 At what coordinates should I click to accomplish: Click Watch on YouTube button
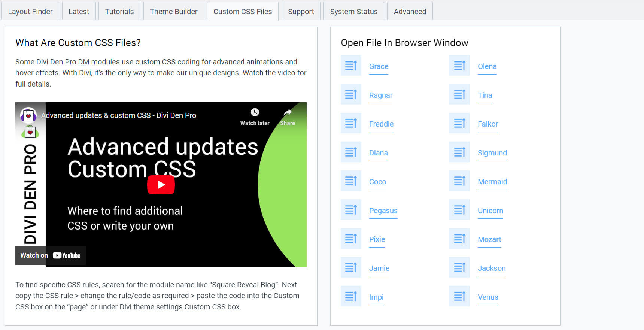coord(51,255)
